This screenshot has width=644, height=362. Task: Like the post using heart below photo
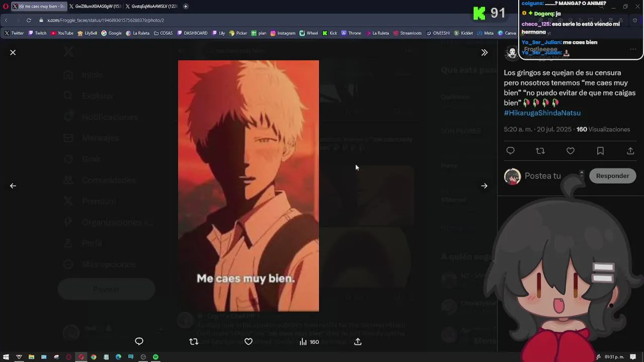249,341
